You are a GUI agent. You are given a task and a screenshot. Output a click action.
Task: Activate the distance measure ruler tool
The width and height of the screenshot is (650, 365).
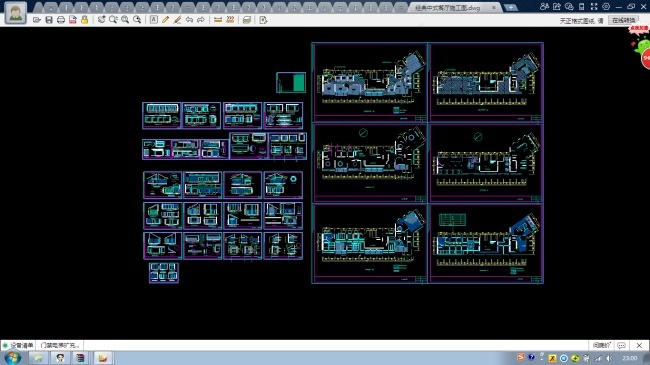218,19
